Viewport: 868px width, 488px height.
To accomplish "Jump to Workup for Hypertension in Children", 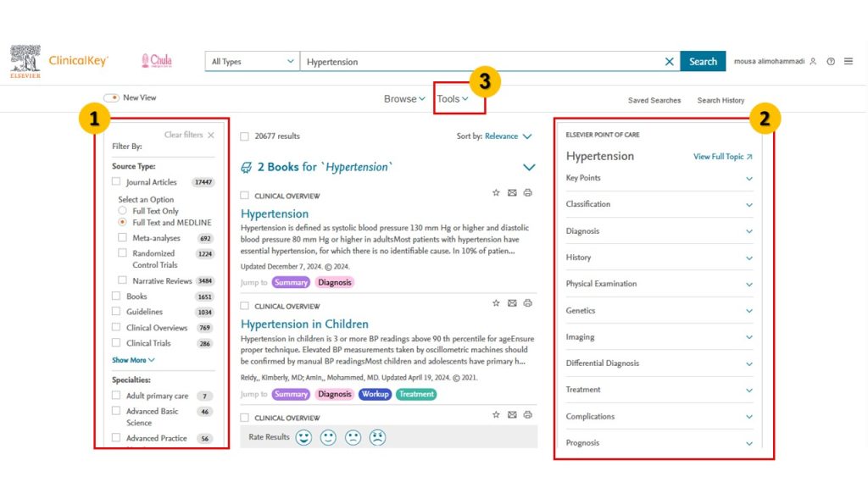I will click(376, 394).
